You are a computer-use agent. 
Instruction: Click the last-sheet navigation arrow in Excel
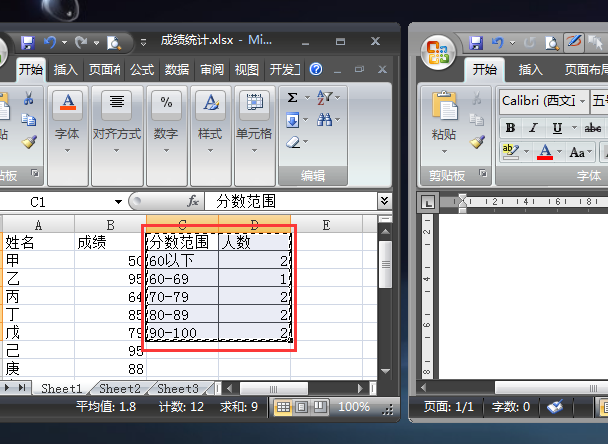22,387
